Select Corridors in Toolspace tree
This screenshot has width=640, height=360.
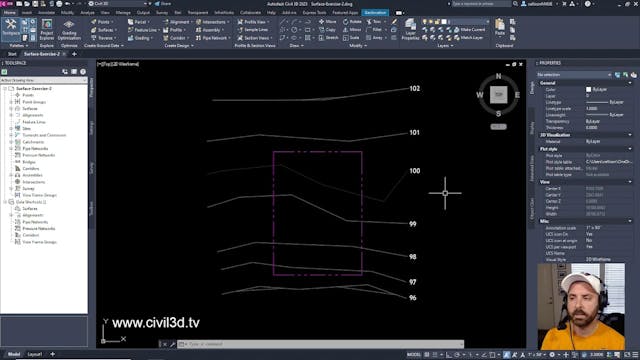click(x=31, y=169)
